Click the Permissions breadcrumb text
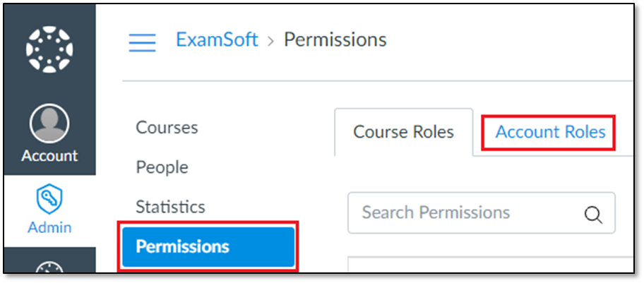Image resolution: width=644 pixels, height=283 pixels. (335, 40)
